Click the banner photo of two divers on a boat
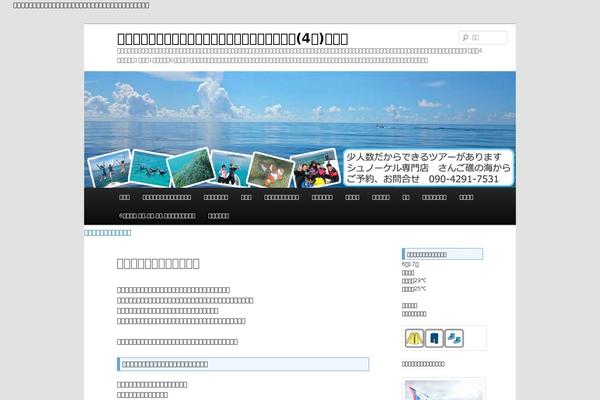 [230, 168]
